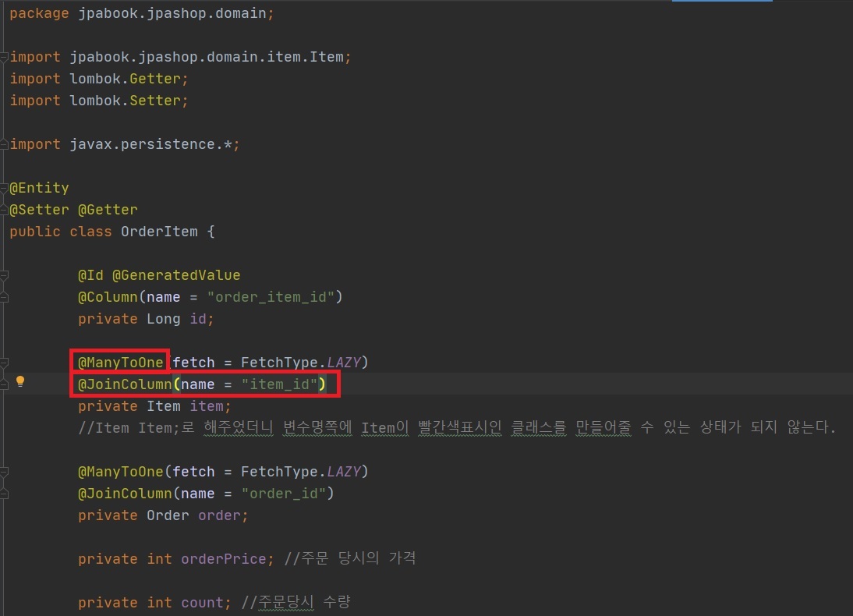The width and height of the screenshot is (853, 616).
Task: Click the count field name
Action: tap(203, 603)
